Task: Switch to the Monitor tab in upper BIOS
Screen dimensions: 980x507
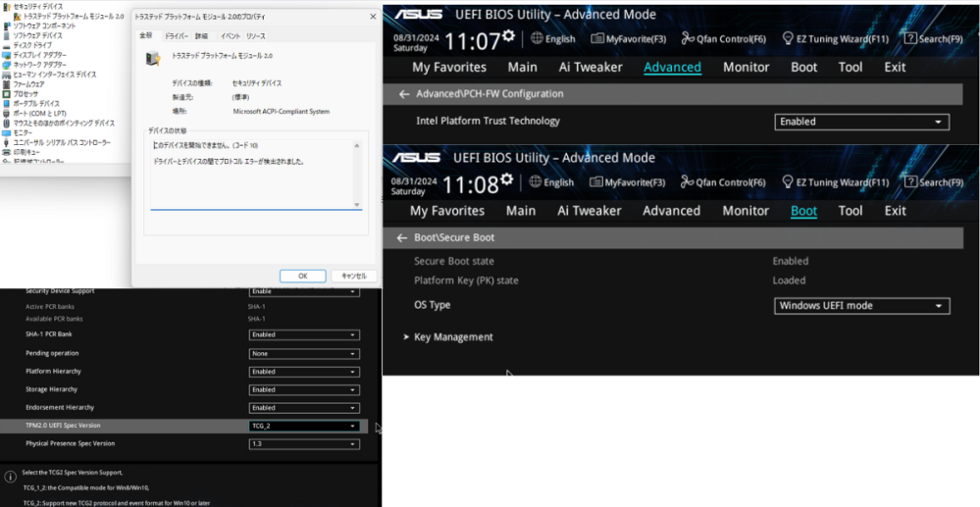Action: click(x=746, y=67)
